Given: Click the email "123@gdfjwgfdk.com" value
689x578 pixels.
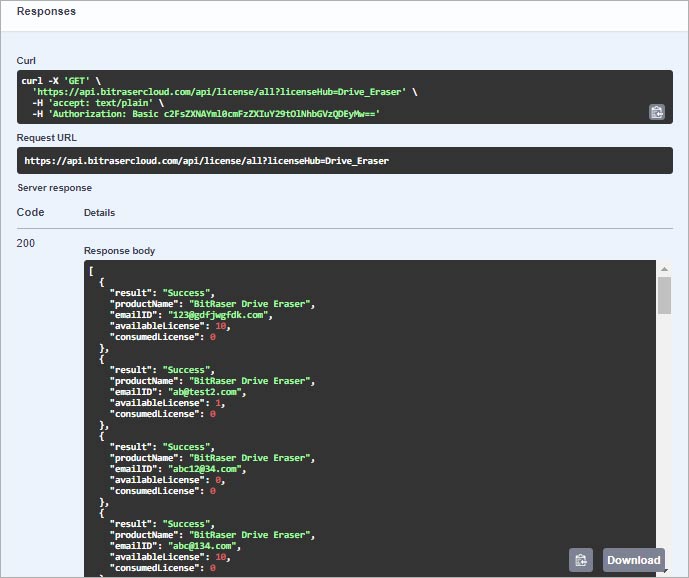Looking at the screenshot, I should coord(218,315).
